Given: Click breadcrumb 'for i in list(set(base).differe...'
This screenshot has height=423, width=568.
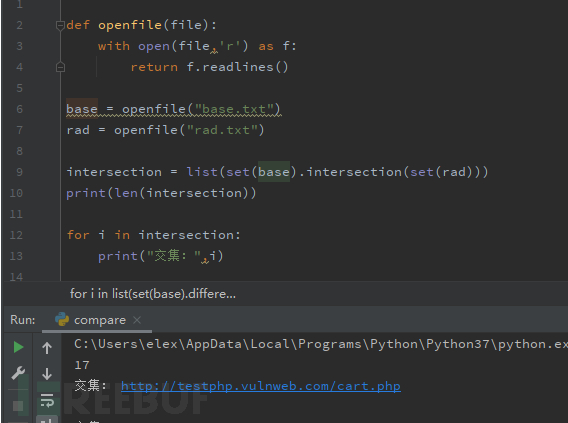Looking at the screenshot, I should tap(153, 294).
